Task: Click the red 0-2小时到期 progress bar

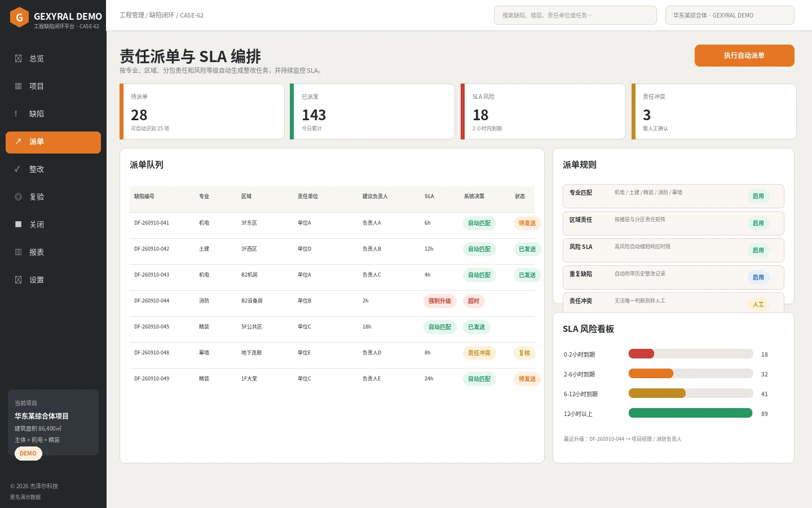Action: pos(641,354)
